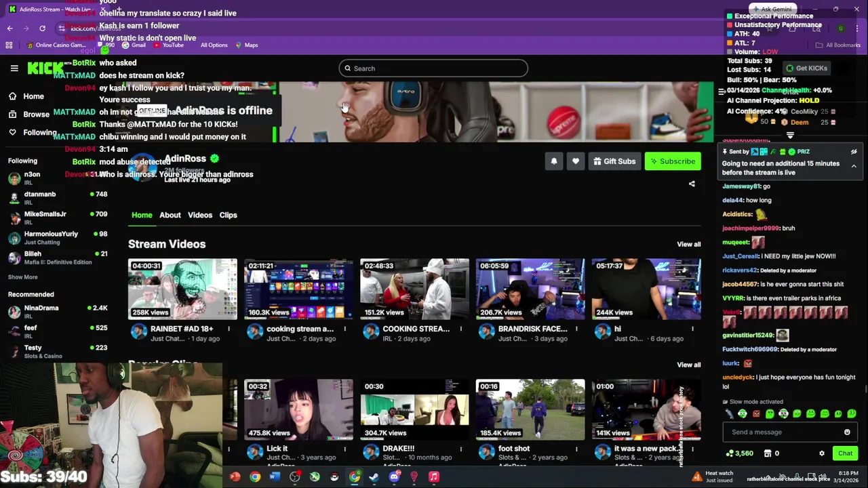
Task: Click the AdinRoss verified badge
Action: tap(214, 159)
